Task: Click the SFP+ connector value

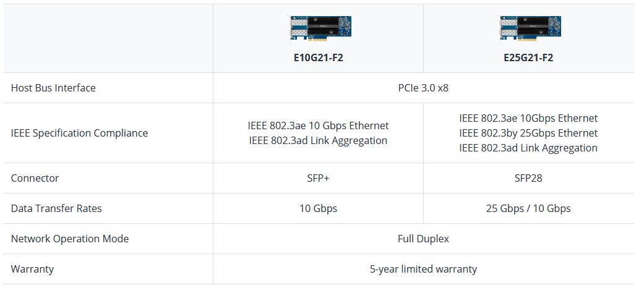Action: pyautogui.click(x=318, y=178)
